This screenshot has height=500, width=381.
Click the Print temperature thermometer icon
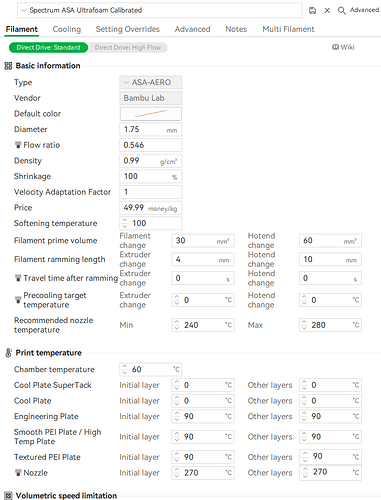pyautogui.click(x=8, y=353)
